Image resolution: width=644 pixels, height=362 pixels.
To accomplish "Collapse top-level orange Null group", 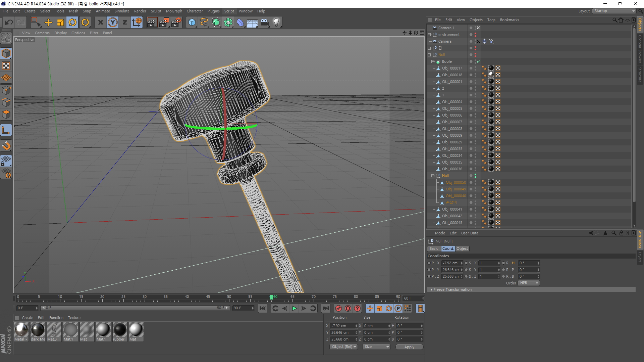I will (429, 55).
